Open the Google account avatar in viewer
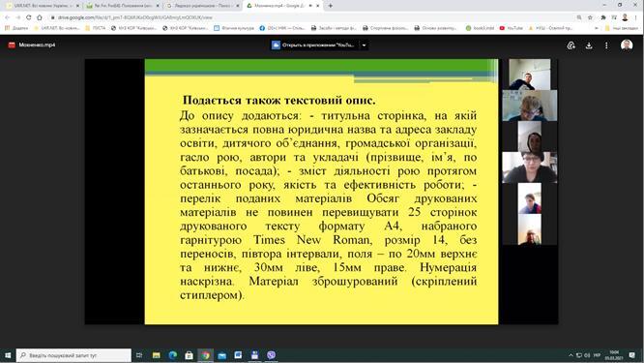Image resolution: width=644 pixels, height=363 pixels. 627,45
